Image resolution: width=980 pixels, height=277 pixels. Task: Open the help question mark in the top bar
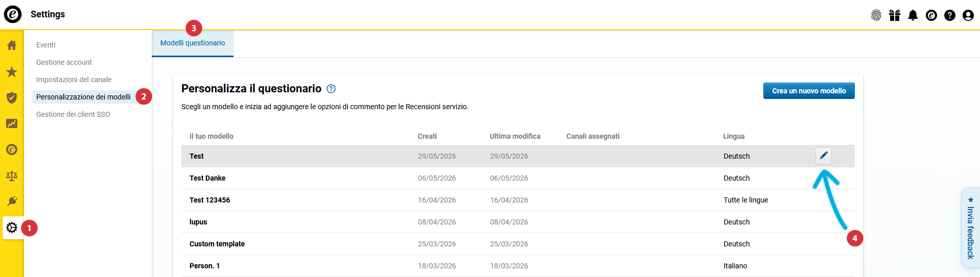pos(950,15)
